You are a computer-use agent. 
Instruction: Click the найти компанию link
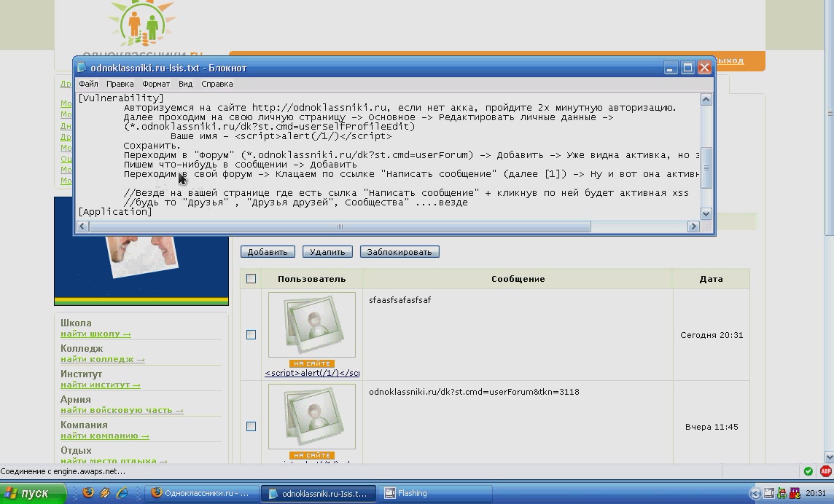(105, 436)
